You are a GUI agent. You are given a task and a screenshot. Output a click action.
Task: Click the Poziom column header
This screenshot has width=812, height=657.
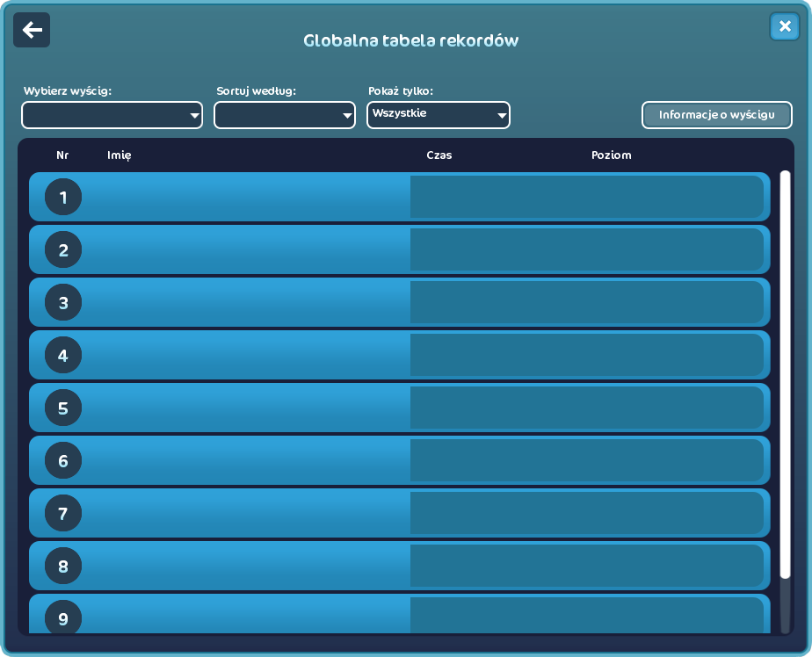[x=611, y=155]
